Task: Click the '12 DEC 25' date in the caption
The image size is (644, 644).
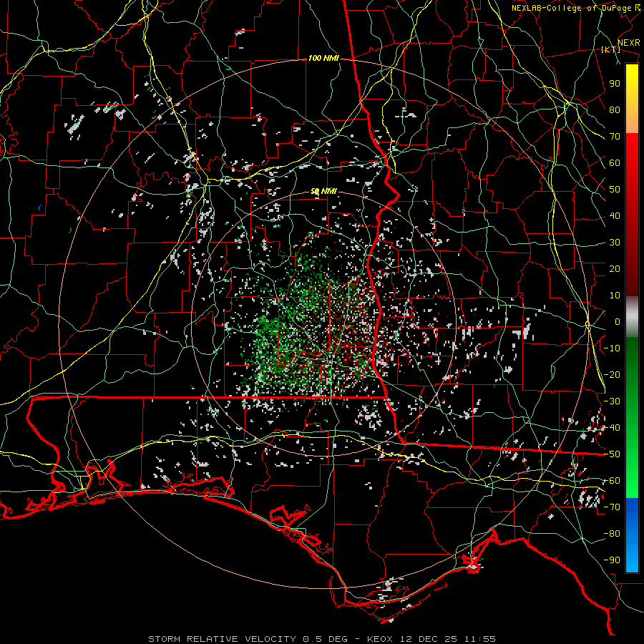Action: coord(428,639)
